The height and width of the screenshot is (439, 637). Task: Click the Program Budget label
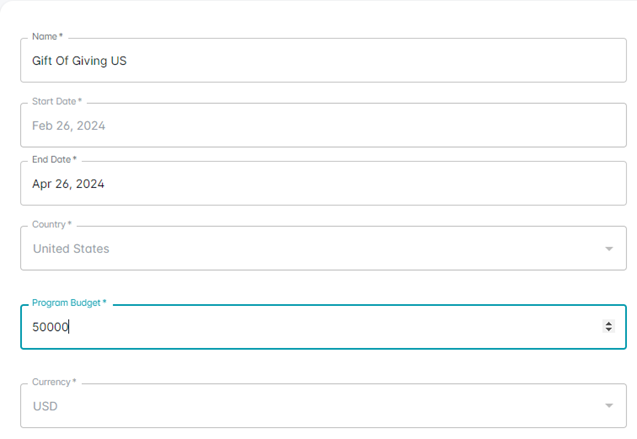point(69,303)
